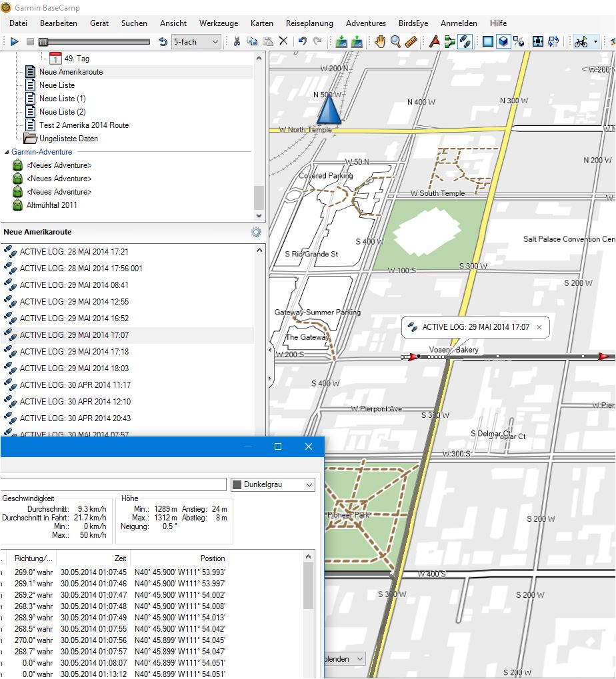Close the ACTIVE LOG map tooltip
The width and height of the screenshot is (616, 679).
(x=539, y=327)
